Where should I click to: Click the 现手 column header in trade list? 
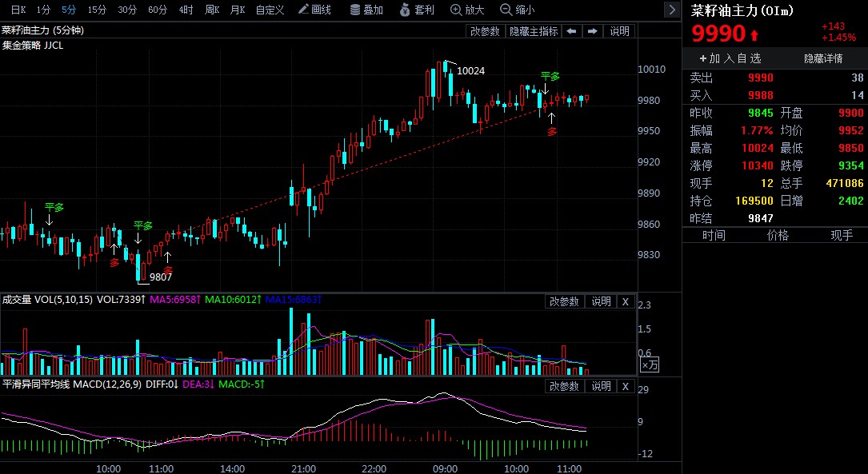(842, 236)
